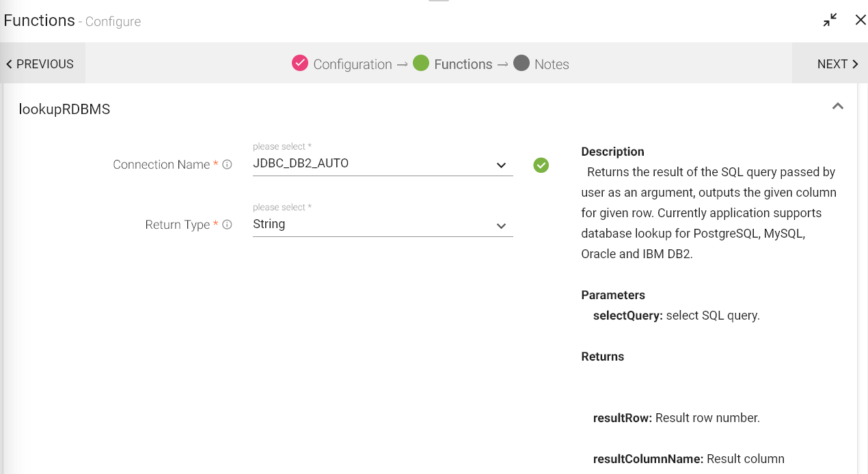Click the String value under Return Type
Image resolution: width=868 pixels, height=474 pixels.
pyautogui.click(x=267, y=223)
